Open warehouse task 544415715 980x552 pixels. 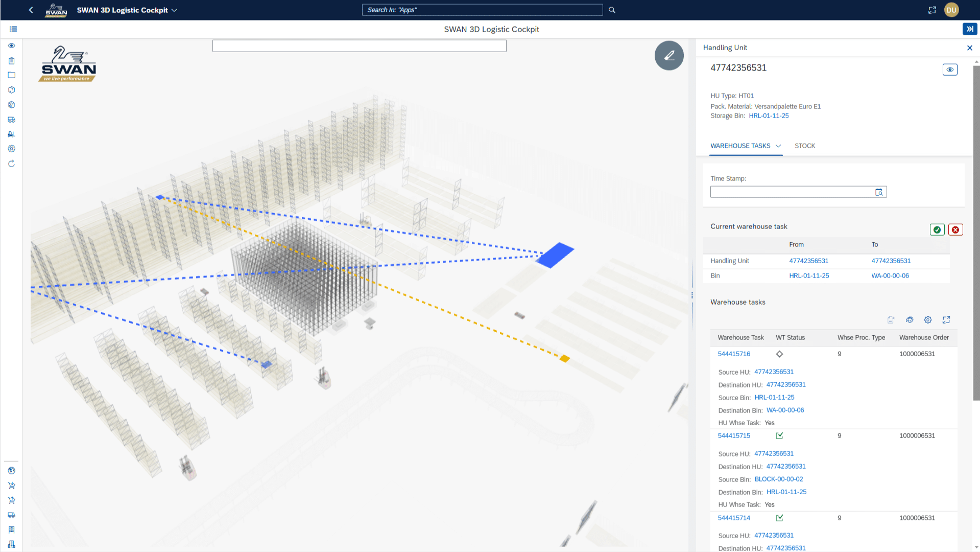point(734,436)
